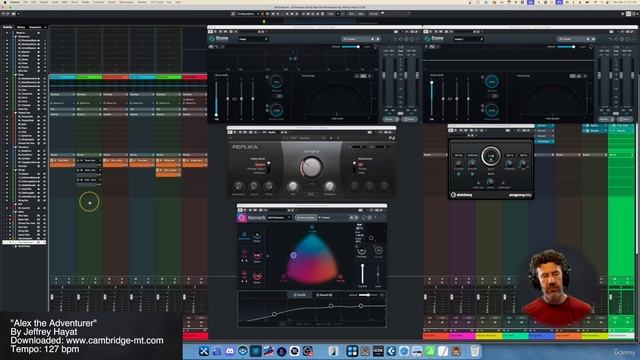
Task: Open the Presets menu in Neoverb
Action: click(325, 218)
